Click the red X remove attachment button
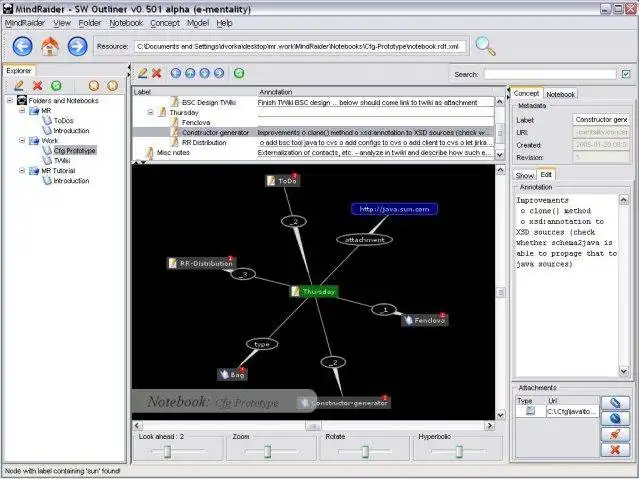 pyautogui.click(x=615, y=450)
